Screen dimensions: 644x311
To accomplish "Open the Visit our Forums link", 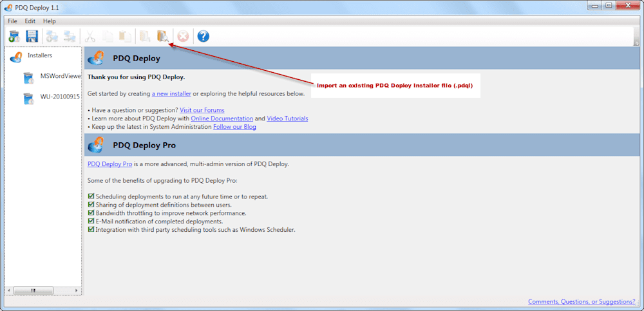I will pos(202,110).
